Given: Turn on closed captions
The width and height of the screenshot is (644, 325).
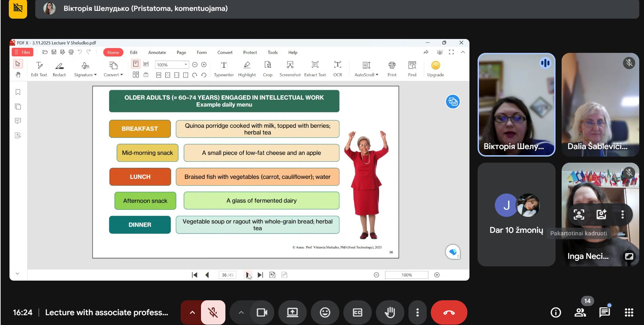Looking at the screenshot, I should point(357,312).
